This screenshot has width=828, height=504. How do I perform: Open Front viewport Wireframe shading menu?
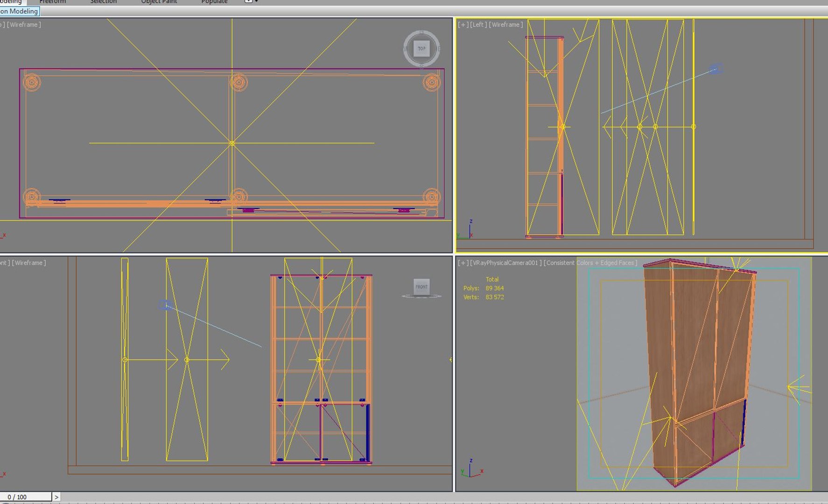point(29,263)
